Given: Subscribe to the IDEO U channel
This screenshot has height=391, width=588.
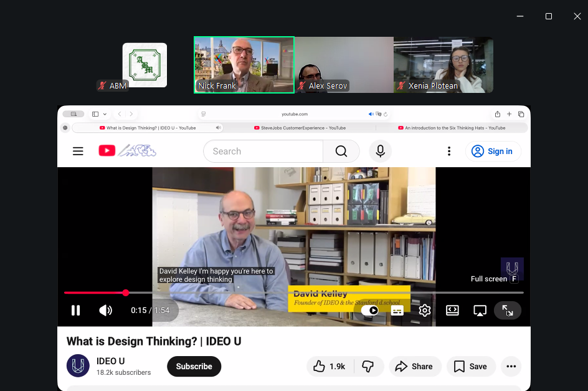Looking at the screenshot, I should coord(194,366).
